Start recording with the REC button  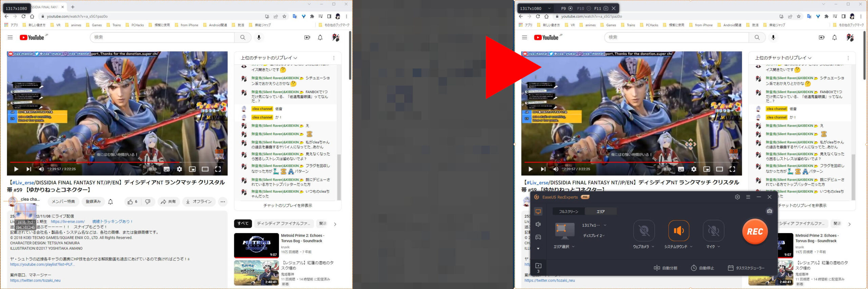pos(755,232)
